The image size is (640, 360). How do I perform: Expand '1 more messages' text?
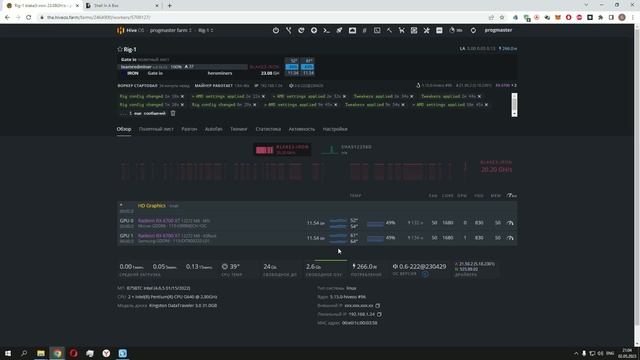pyautogui.click(x=147, y=113)
